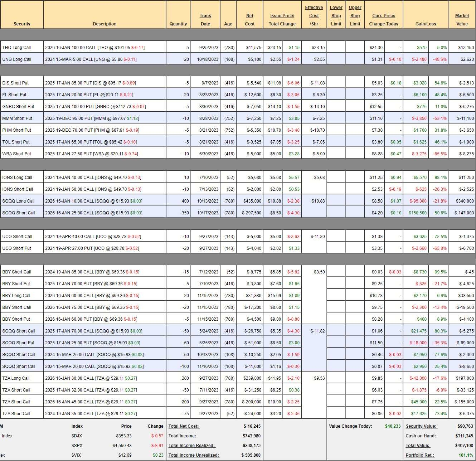This screenshot has height=461, width=476.
Task: Click the Lower Stop Limit header
Action: tap(336, 16)
